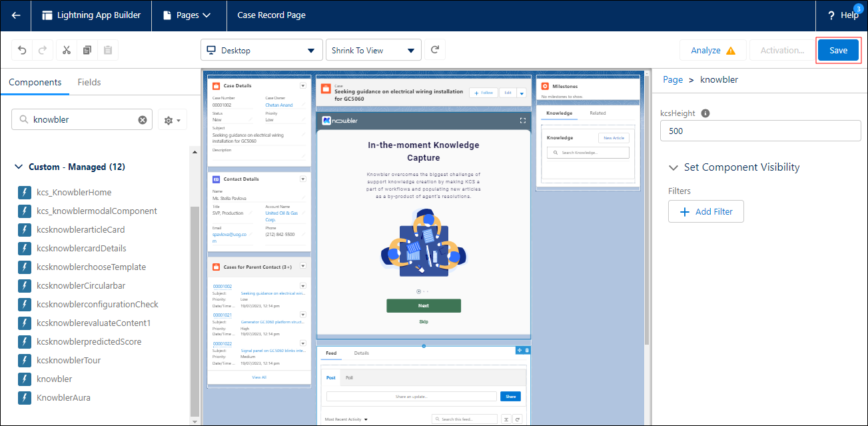868x426 pixels.
Task: Click the Knowbler logo in the component header
Action: pos(340,121)
